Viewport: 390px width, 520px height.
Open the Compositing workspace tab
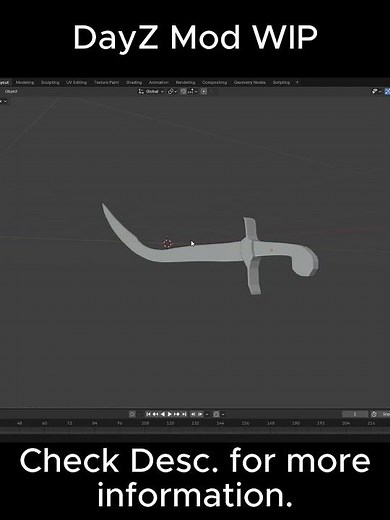click(x=214, y=82)
